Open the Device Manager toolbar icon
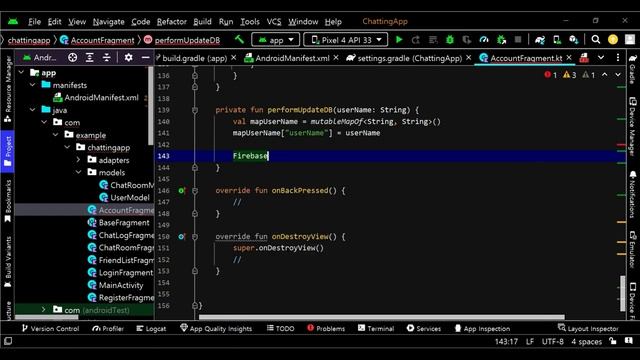This screenshot has height=360, width=640. pos(557,40)
